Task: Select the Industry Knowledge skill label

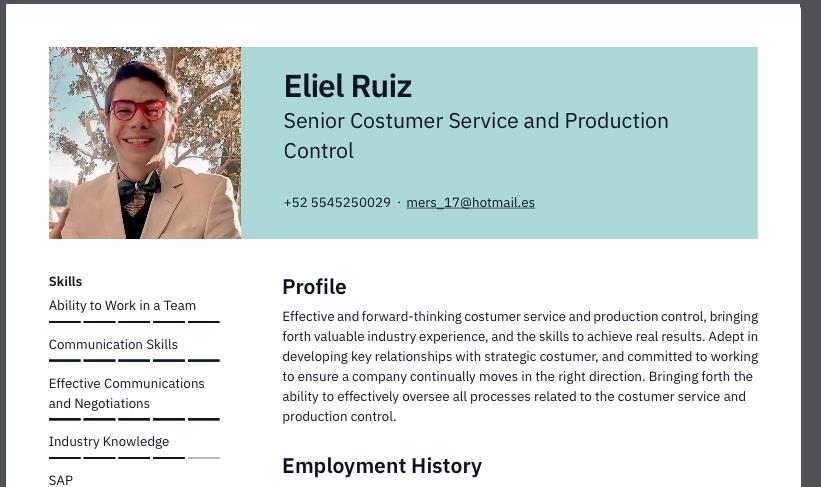Action: coord(109,442)
